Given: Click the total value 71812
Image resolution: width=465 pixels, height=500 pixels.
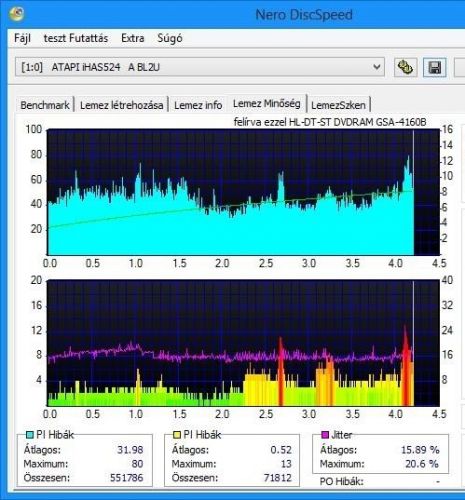Looking at the screenshot, I should 278,478.
